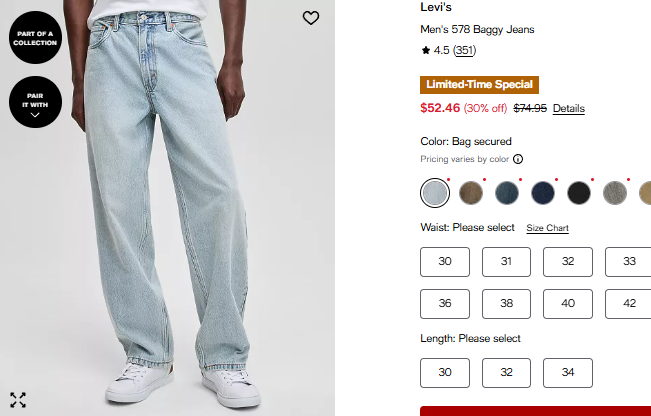Open fullscreen image view with expand icon
This screenshot has width=651, height=416.
[18, 400]
